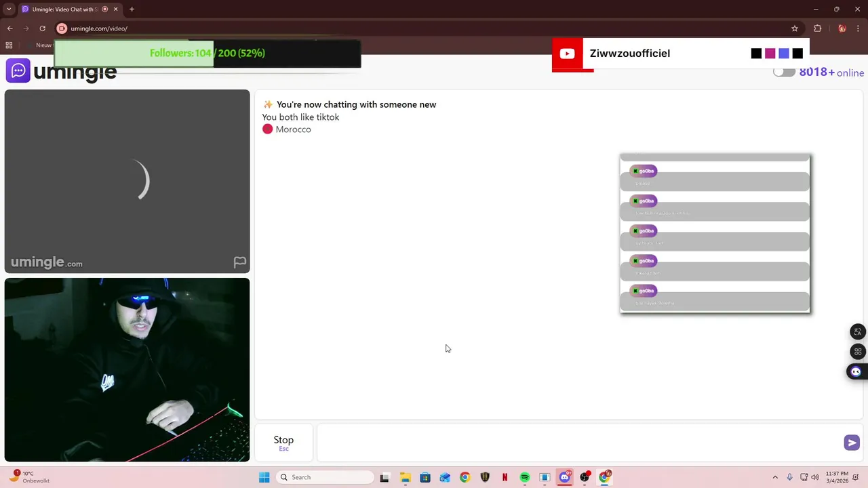Open Spotify from taskbar
Viewport: 868px width, 488px height.
click(x=525, y=477)
